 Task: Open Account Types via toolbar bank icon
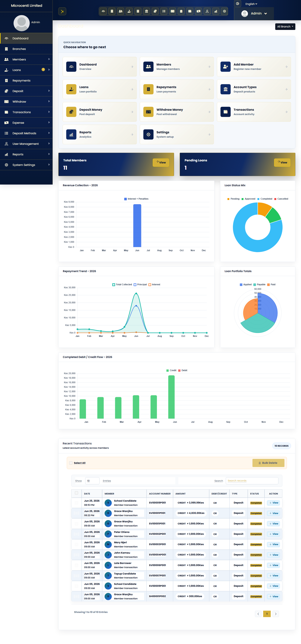tap(147, 11)
